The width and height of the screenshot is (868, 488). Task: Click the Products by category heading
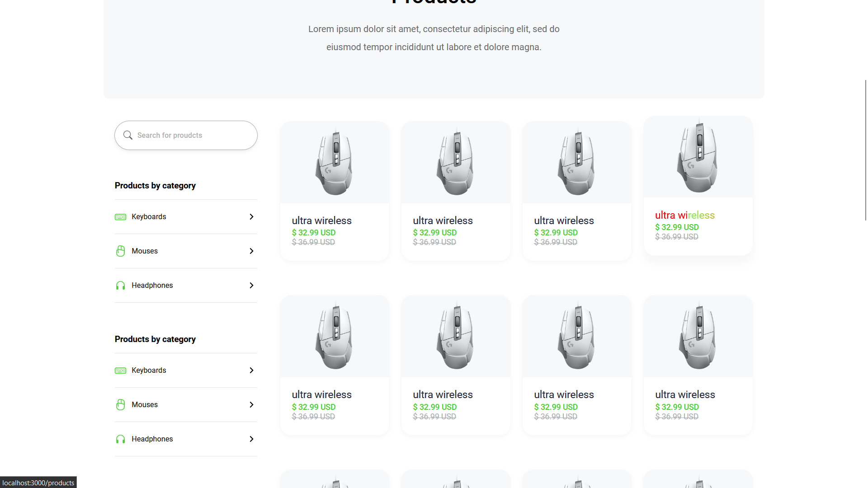coord(155,185)
